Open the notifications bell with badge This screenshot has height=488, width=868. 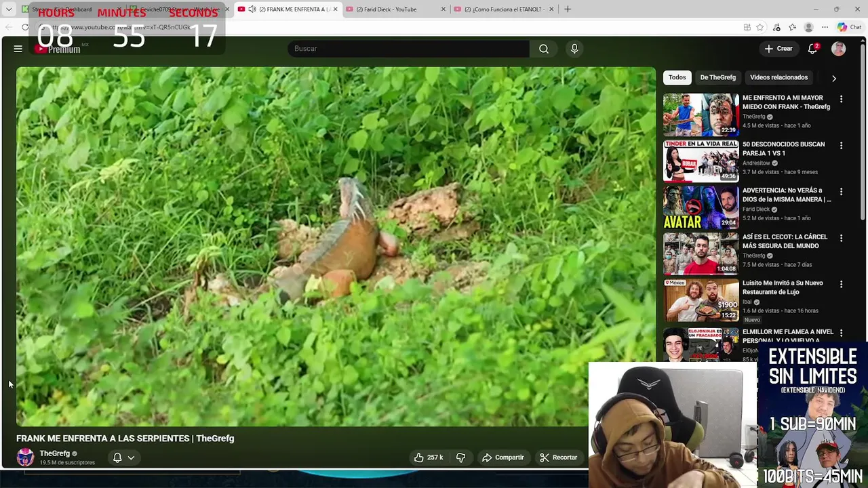coord(812,49)
